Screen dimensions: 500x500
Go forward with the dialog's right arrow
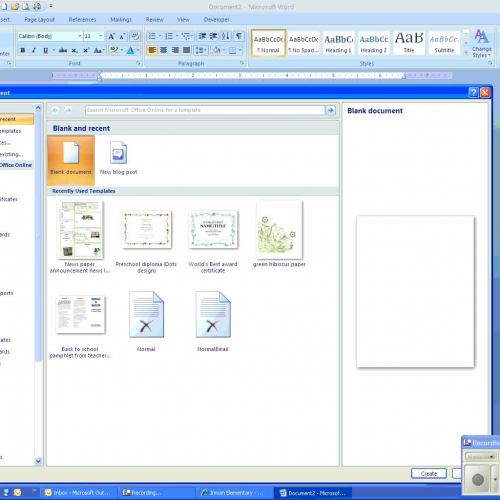click(68, 110)
